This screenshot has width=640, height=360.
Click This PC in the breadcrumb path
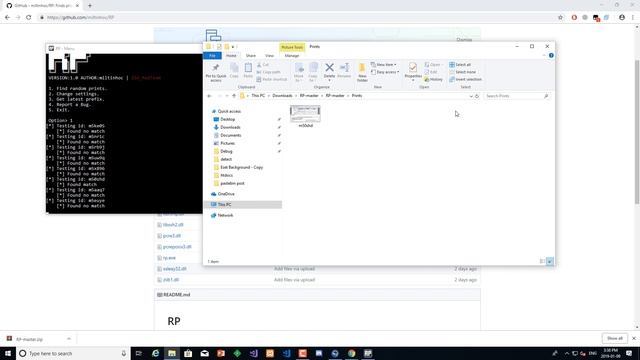(x=258, y=96)
